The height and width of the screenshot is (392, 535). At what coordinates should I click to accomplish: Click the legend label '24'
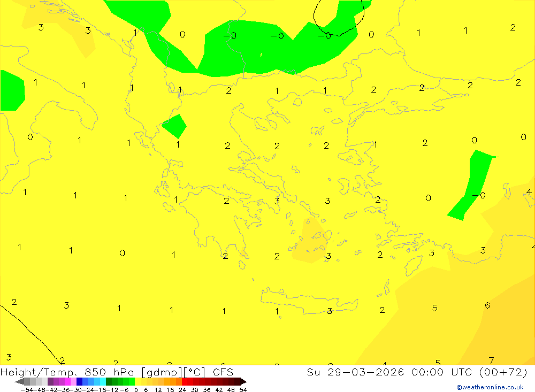point(182,390)
